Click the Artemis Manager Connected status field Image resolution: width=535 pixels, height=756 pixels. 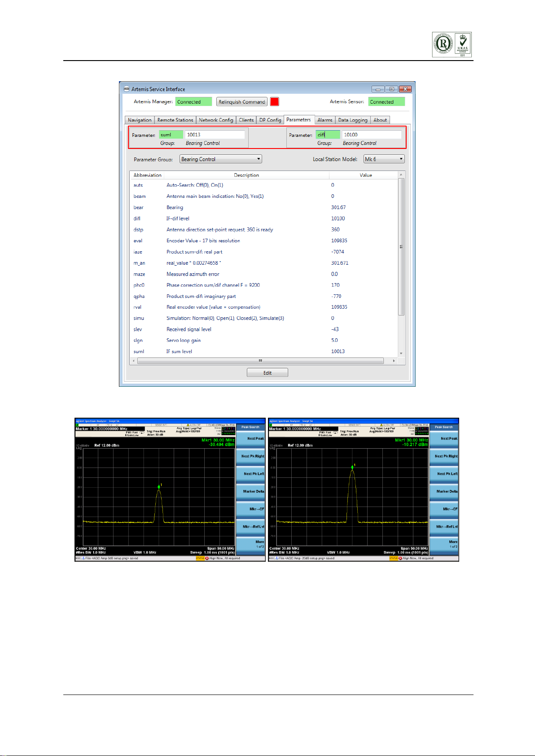193,102
